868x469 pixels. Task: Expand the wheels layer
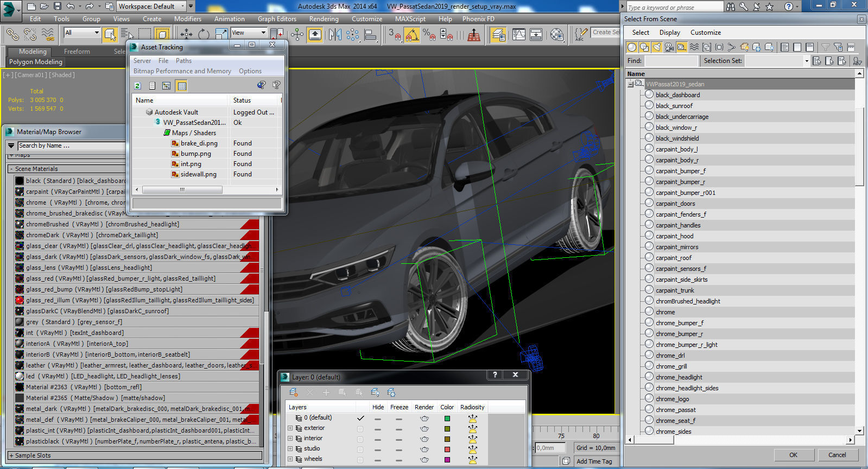point(290,459)
